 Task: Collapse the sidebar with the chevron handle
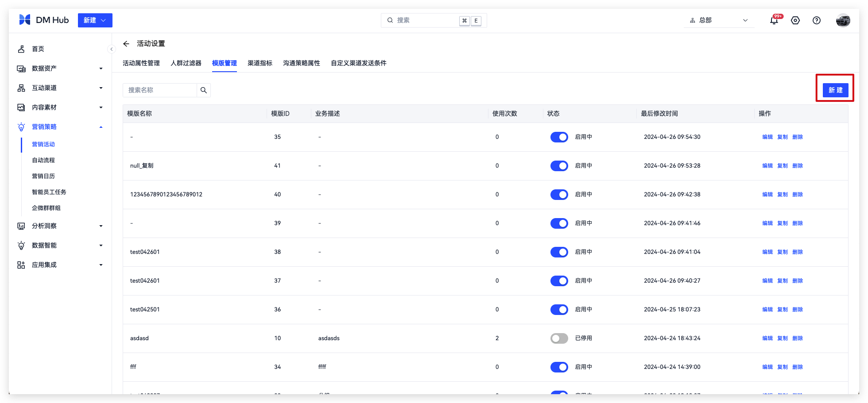(112, 49)
